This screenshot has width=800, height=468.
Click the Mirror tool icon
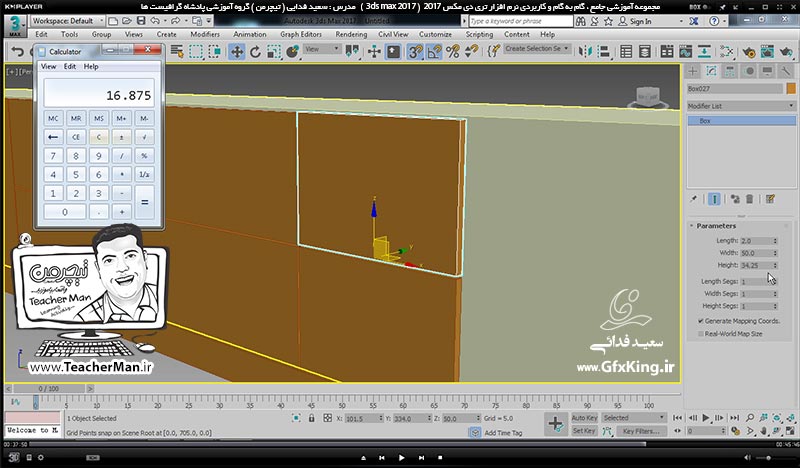point(585,52)
